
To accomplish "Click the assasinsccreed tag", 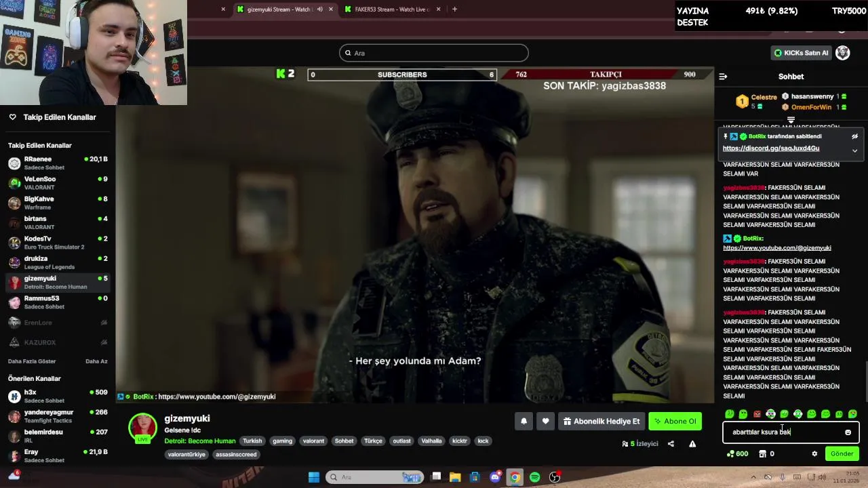I will [236, 455].
